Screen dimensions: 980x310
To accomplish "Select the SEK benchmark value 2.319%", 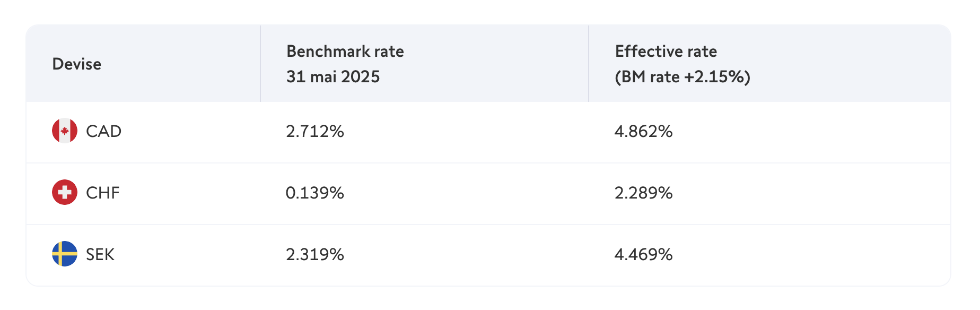I will [x=315, y=254].
